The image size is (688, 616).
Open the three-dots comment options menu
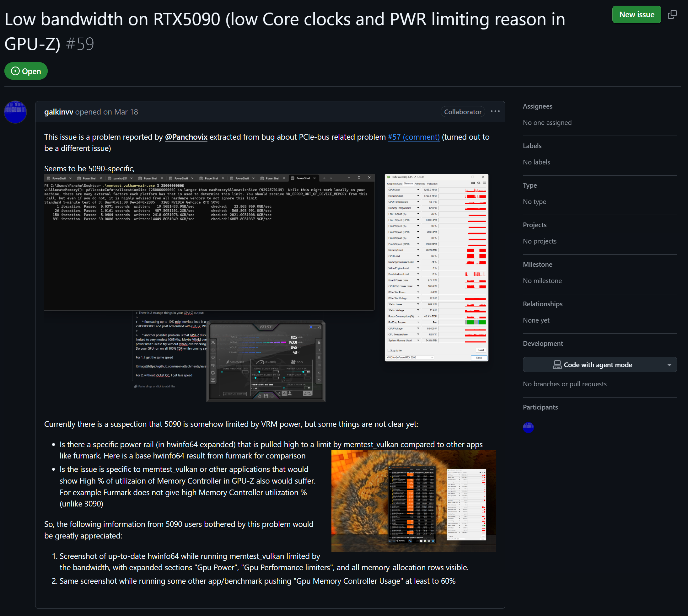[495, 111]
